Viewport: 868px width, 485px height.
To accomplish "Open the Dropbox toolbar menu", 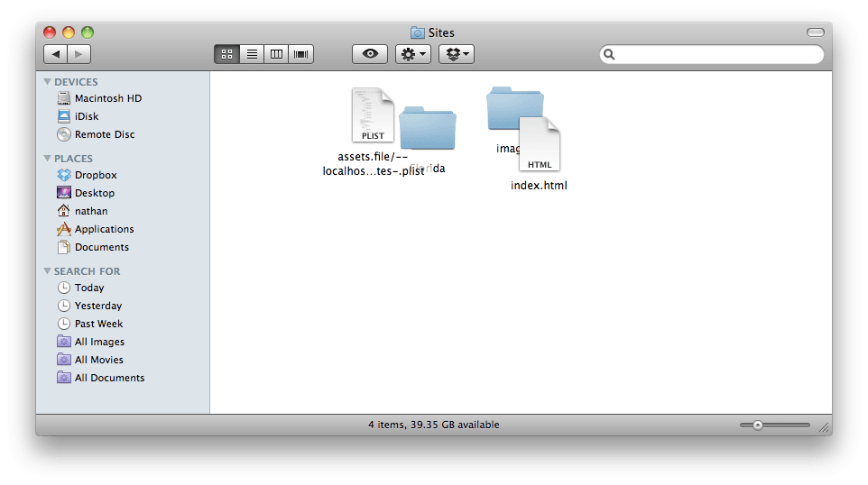I will (x=457, y=54).
